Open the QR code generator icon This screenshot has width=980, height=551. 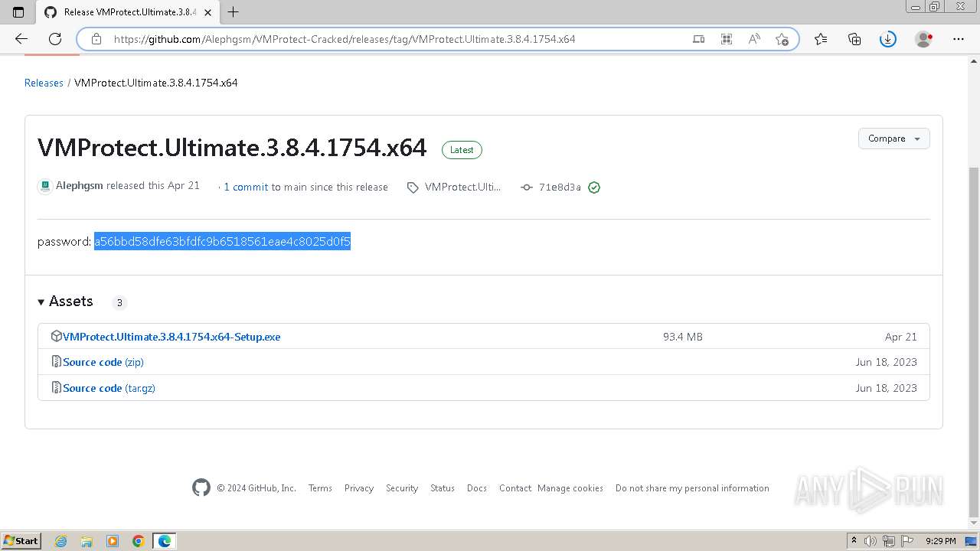727,39
